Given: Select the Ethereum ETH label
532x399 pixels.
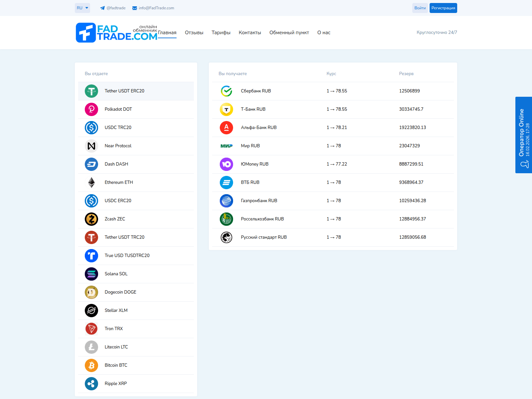Looking at the screenshot, I should coord(119,183).
